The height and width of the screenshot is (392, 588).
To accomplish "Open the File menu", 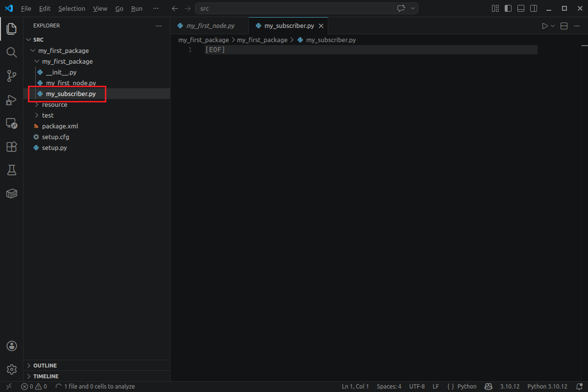I will (x=26, y=8).
